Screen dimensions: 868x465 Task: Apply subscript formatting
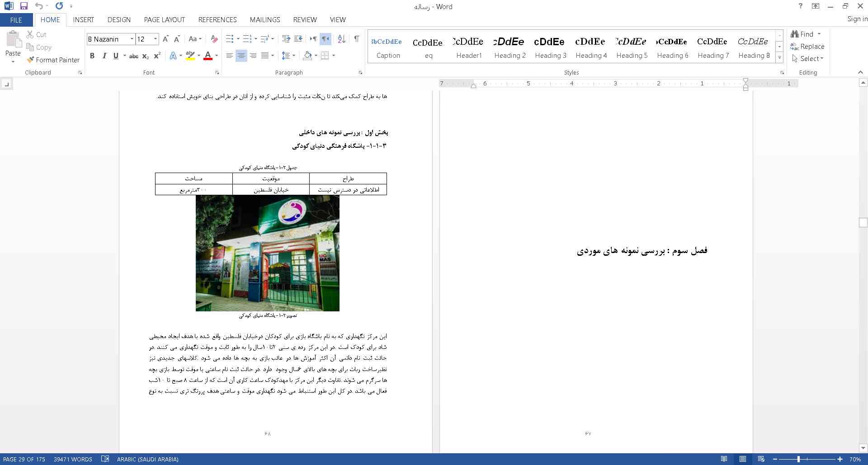tap(145, 56)
